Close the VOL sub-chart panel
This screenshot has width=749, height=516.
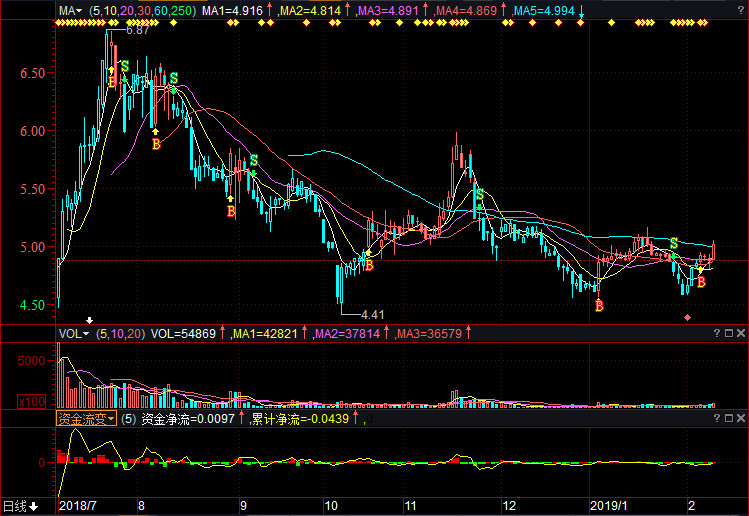coord(741,333)
